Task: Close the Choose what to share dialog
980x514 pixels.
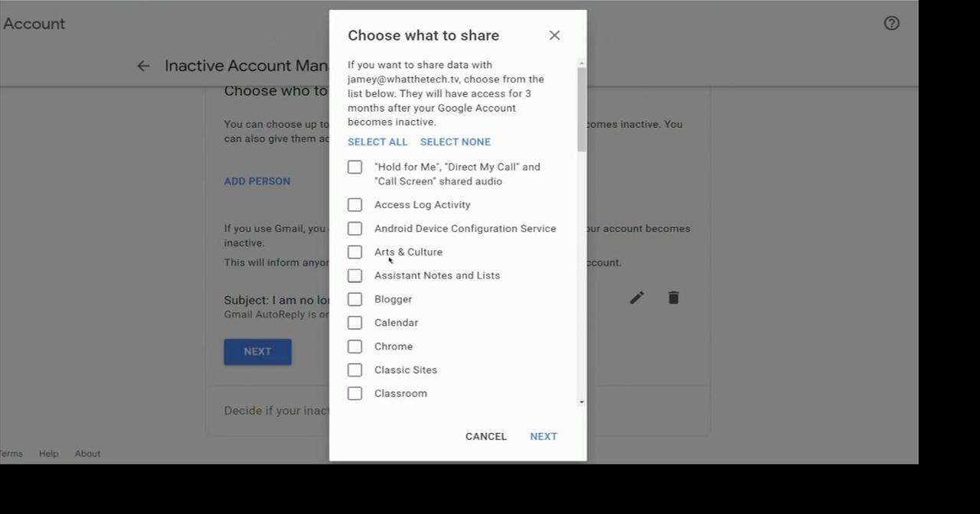Action: pyautogui.click(x=554, y=35)
